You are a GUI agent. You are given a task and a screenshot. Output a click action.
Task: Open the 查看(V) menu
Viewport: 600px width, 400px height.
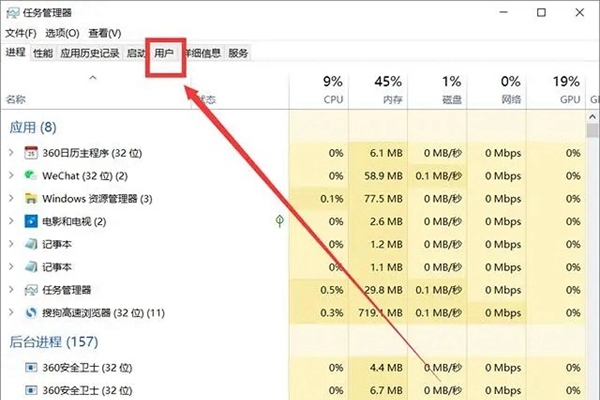click(104, 33)
